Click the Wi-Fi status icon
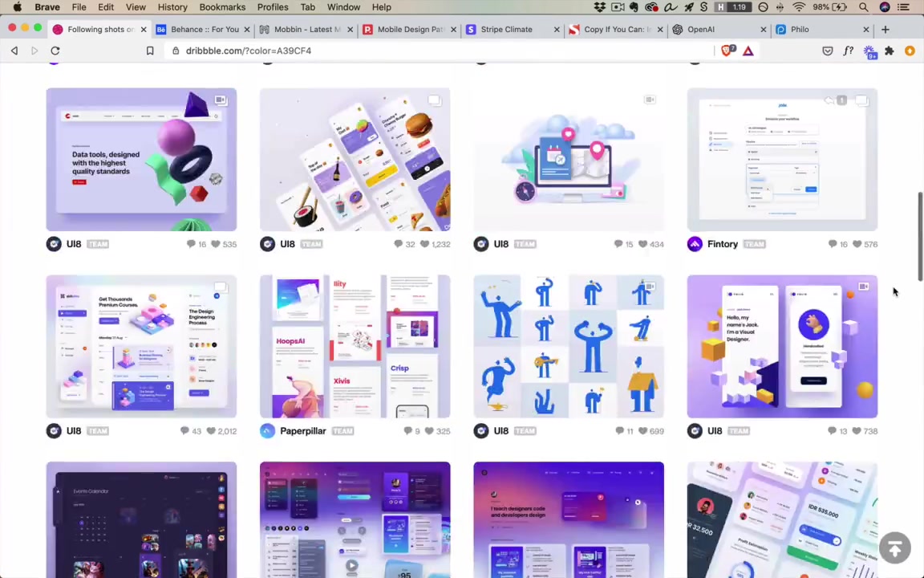 [x=799, y=7]
